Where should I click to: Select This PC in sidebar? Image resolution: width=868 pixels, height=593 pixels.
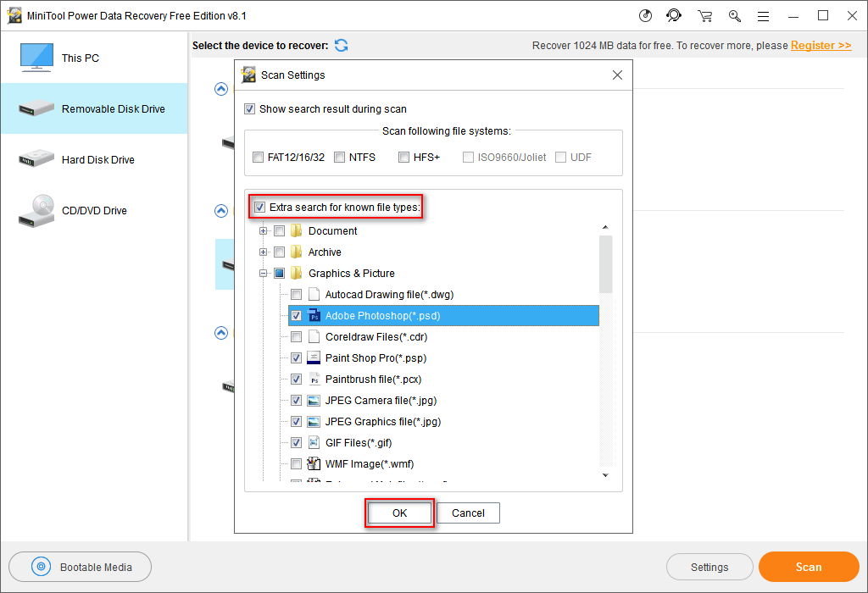pos(94,58)
